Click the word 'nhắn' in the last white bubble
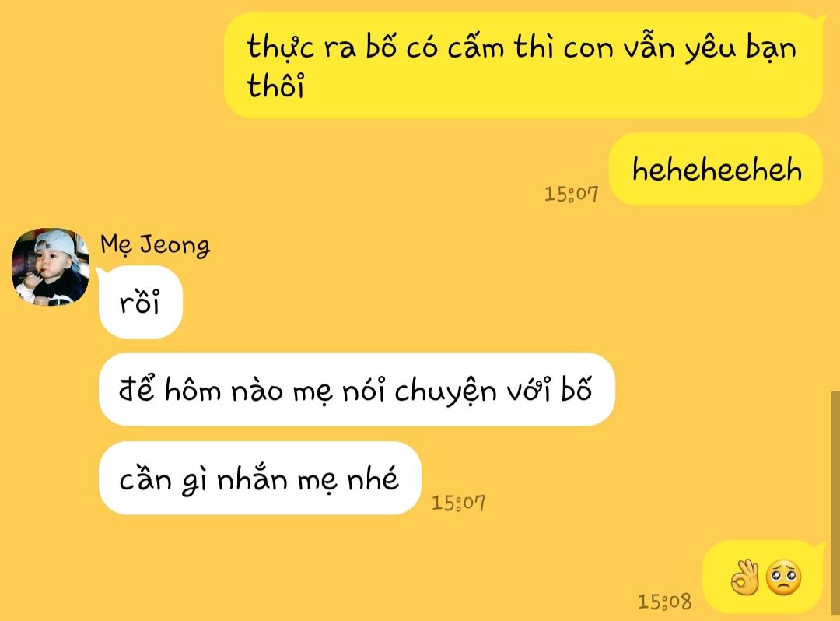This screenshot has height=621, width=840. tap(252, 478)
